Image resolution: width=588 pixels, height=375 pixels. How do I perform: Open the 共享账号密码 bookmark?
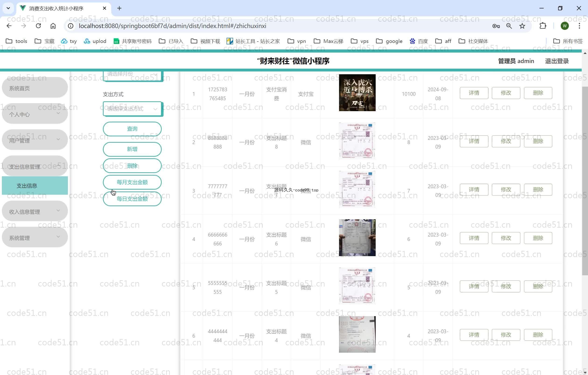click(x=132, y=41)
